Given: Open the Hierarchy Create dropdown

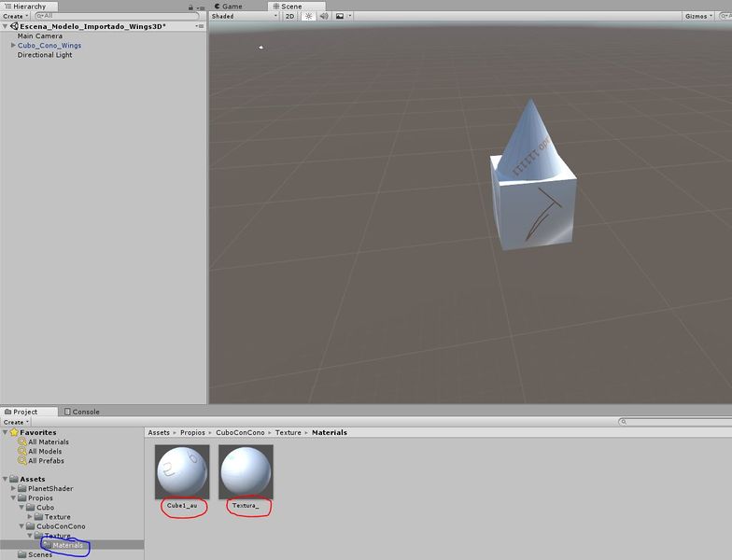Looking at the screenshot, I should coord(15,16).
